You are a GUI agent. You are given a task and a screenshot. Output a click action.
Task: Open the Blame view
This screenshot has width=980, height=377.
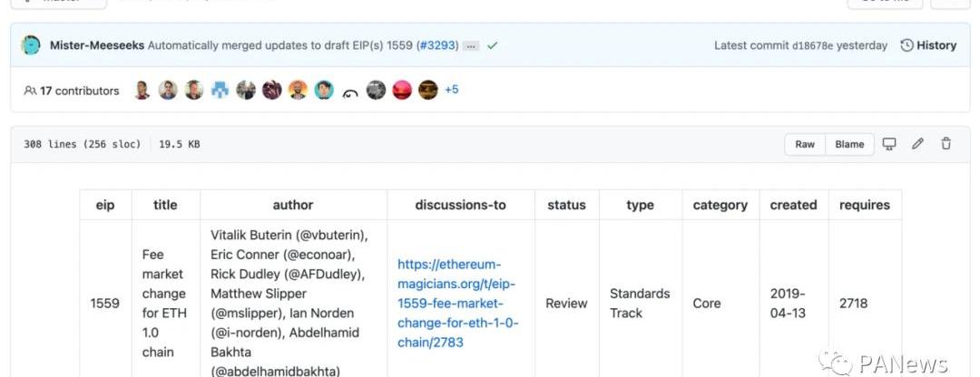849,144
